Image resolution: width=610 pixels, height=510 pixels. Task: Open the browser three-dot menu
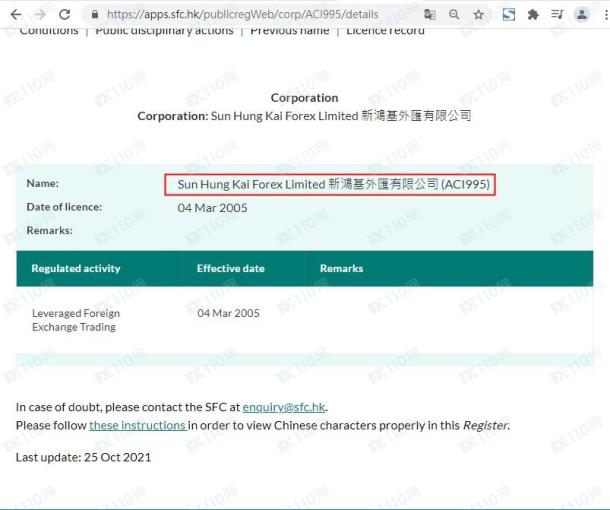click(x=606, y=15)
